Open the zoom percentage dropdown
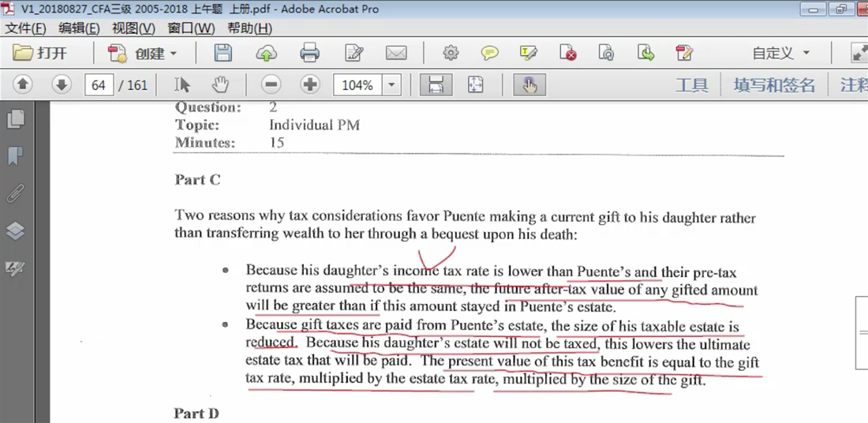Image resolution: width=868 pixels, height=423 pixels. 392,84
